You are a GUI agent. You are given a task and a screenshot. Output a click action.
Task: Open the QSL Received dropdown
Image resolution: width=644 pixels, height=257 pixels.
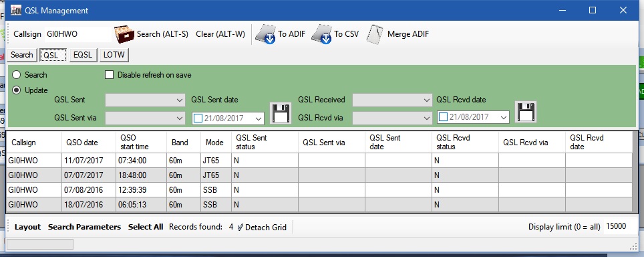click(392, 100)
